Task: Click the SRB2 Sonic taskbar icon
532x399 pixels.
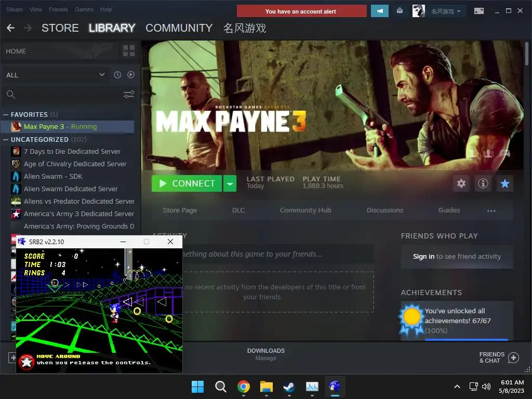Action: click(335, 387)
